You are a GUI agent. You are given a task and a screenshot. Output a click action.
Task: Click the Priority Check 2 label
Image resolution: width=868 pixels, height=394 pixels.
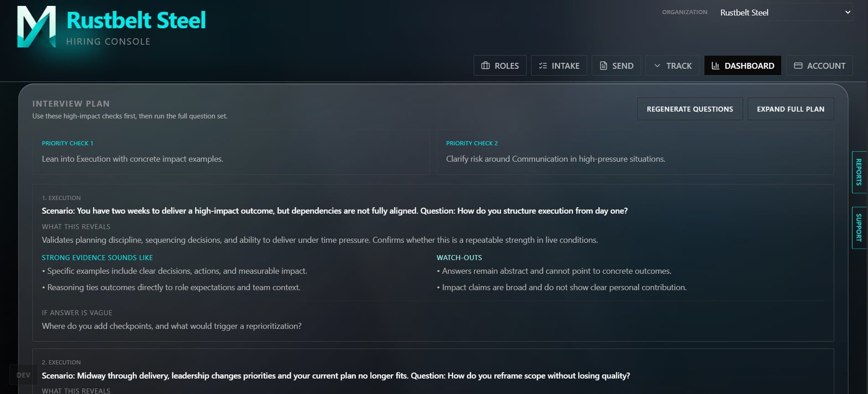[472, 143]
